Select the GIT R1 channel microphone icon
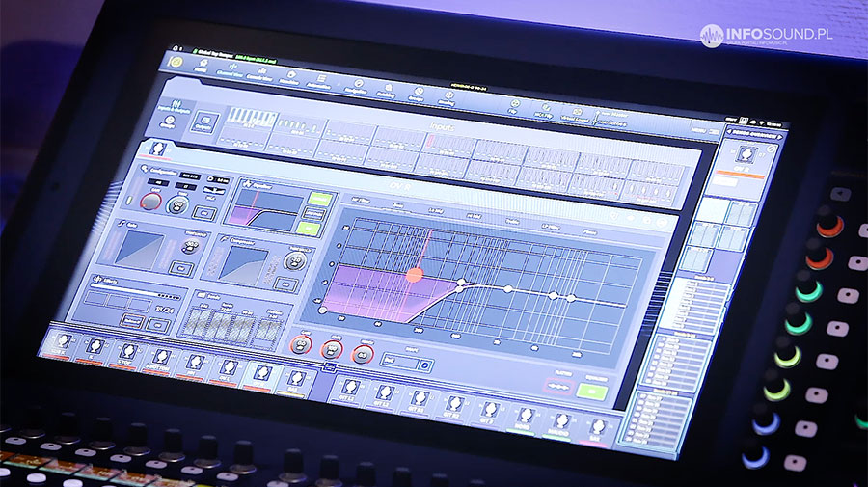This screenshot has height=487, width=868. (420, 398)
